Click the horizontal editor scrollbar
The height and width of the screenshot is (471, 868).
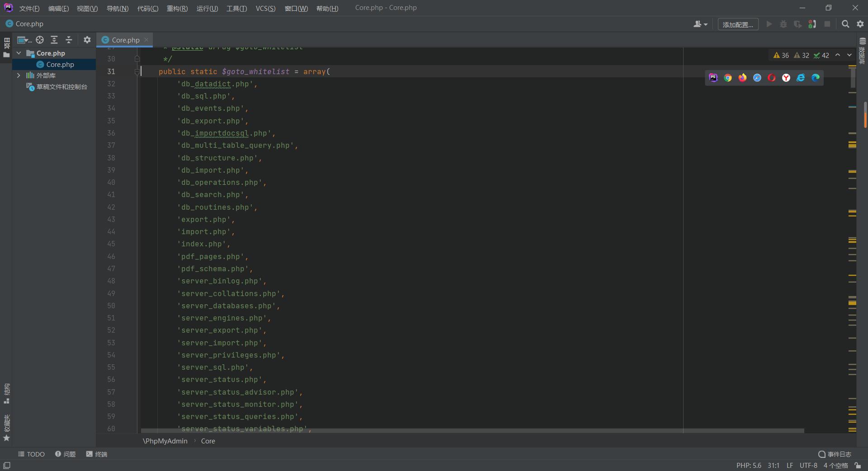472,431
